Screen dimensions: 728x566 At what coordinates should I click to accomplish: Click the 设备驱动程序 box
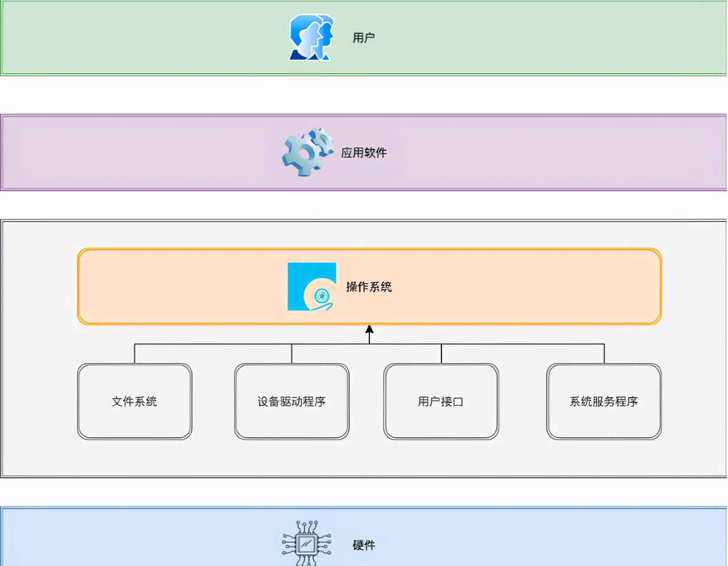click(292, 401)
